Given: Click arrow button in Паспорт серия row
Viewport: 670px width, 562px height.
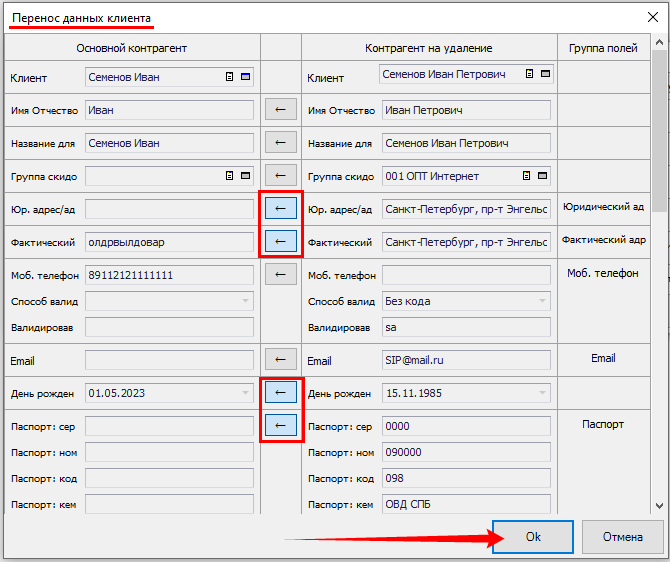Looking at the screenshot, I should 280,426.
